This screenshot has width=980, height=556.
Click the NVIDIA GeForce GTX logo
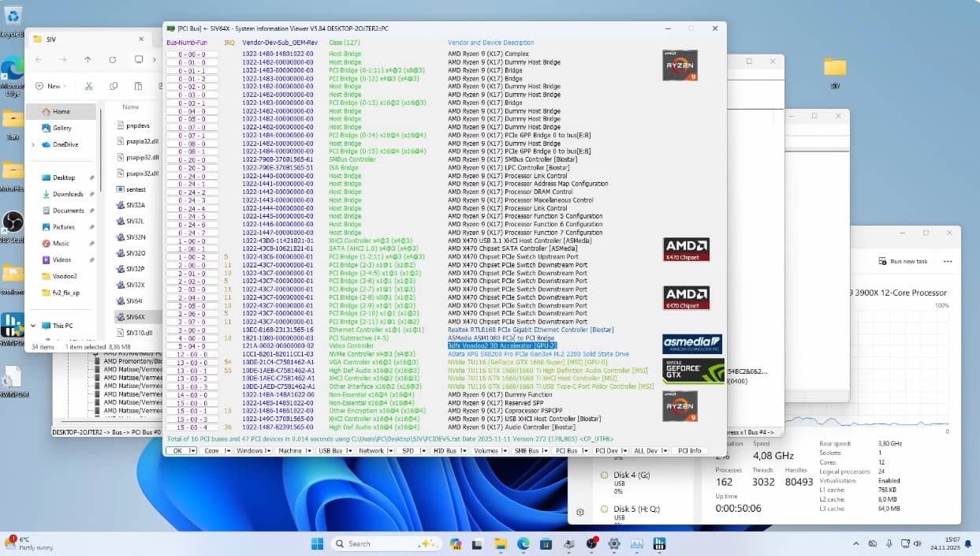[692, 371]
